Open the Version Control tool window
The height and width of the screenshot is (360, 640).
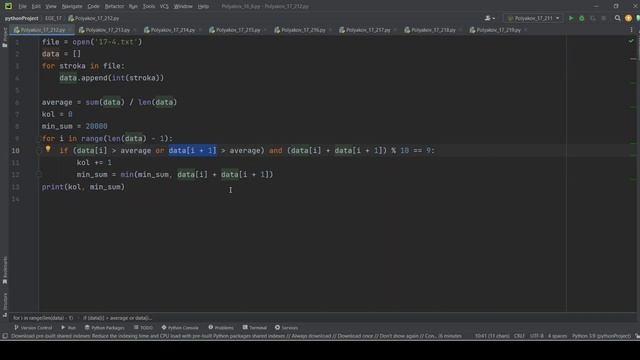(33, 328)
